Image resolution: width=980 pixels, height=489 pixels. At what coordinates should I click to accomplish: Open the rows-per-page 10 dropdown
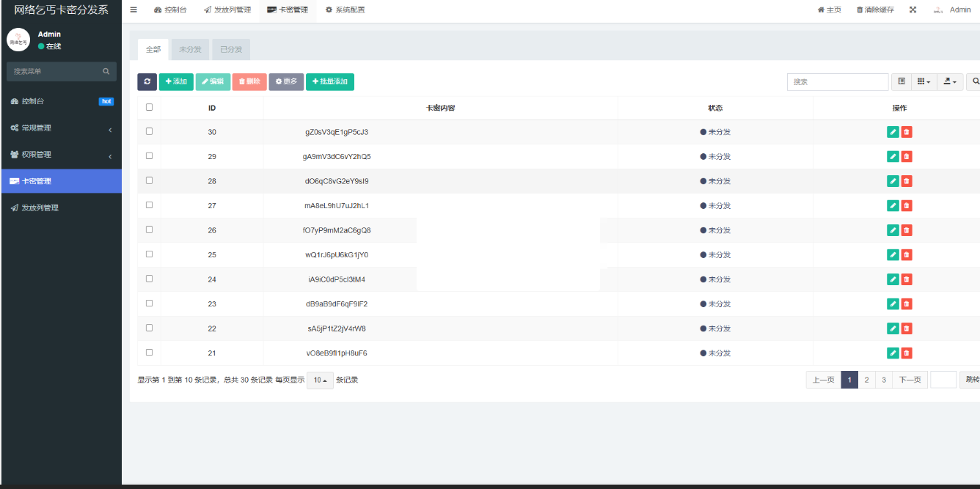tap(320, 380)
